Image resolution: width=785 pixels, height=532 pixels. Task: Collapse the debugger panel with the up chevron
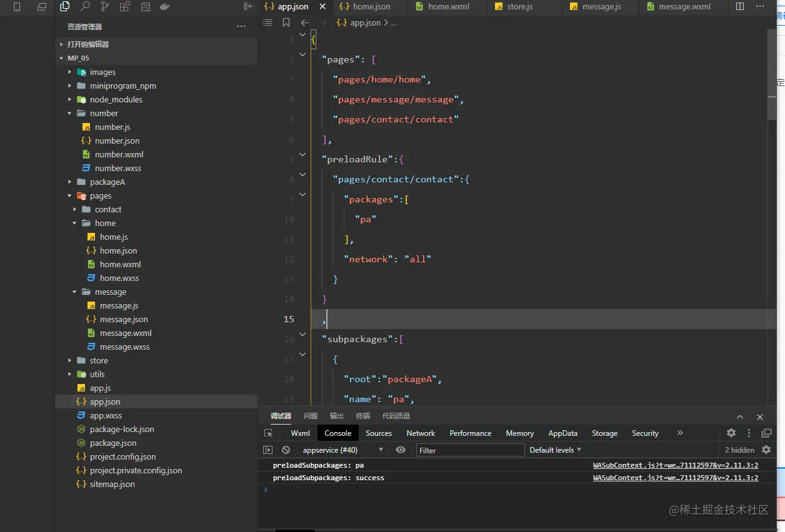pos(740,416)
